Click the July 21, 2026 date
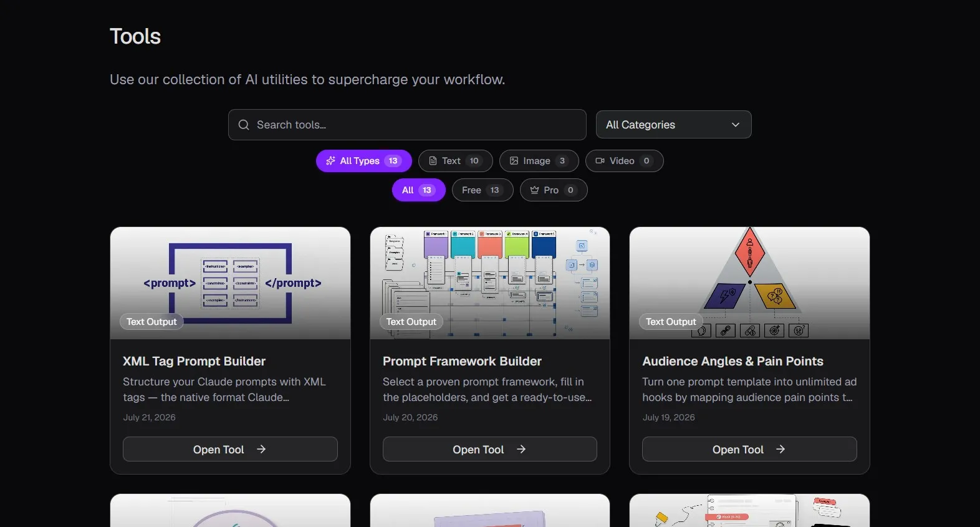Viewport: 980px width, 527px height. pos(149,417)
